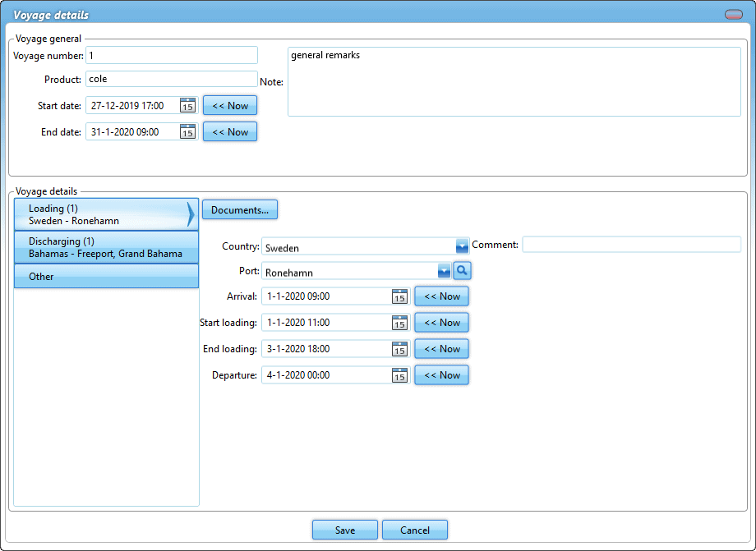Expand the Port dropdown

(444, 271)
